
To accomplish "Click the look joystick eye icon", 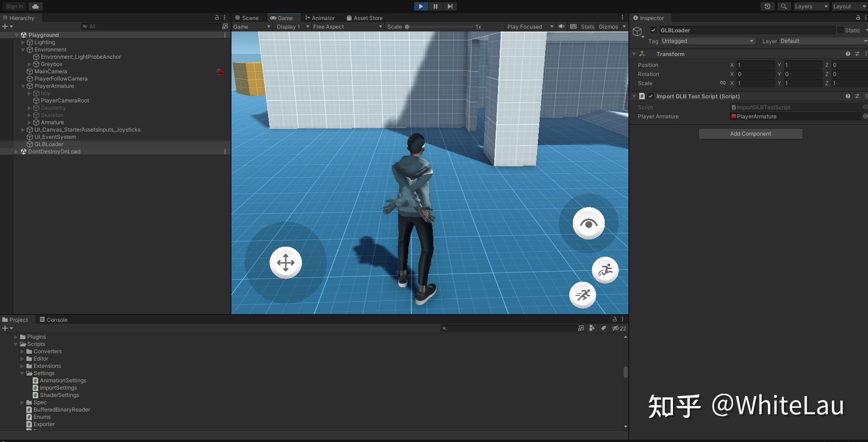I will (x=588, y=224).
